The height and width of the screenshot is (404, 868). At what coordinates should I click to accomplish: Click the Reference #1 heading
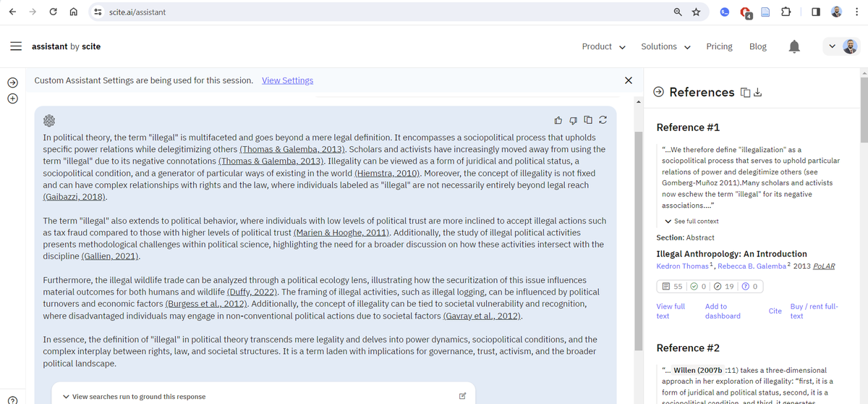(688, 127)
